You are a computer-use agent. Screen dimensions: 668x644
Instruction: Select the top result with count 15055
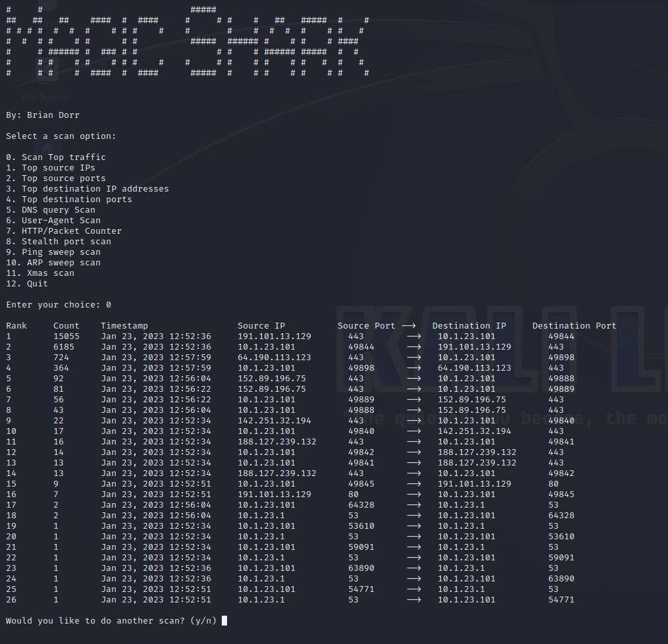66,336
